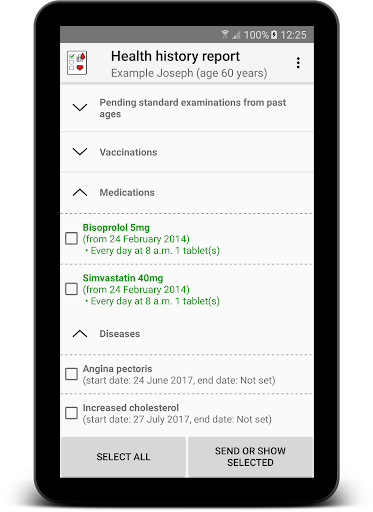Check the Angina pectoris checkbox

(x=71, y=374)
